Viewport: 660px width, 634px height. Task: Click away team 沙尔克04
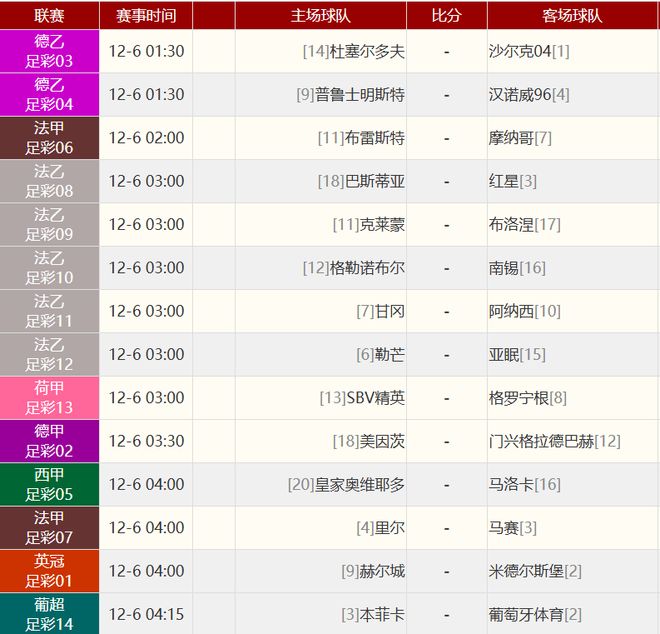[520, 51]
